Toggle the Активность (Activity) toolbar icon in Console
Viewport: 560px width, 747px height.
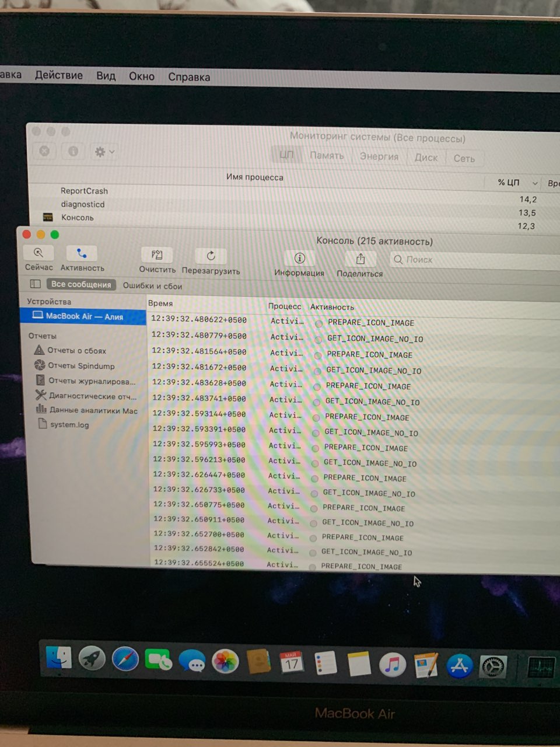tap(82, 254)
